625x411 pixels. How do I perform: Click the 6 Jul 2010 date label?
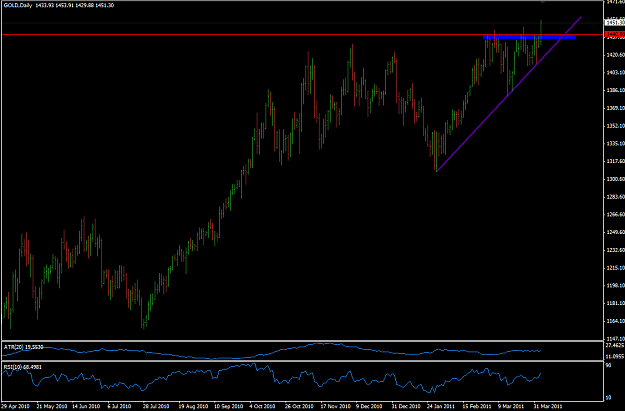click(x=119, y=407)
